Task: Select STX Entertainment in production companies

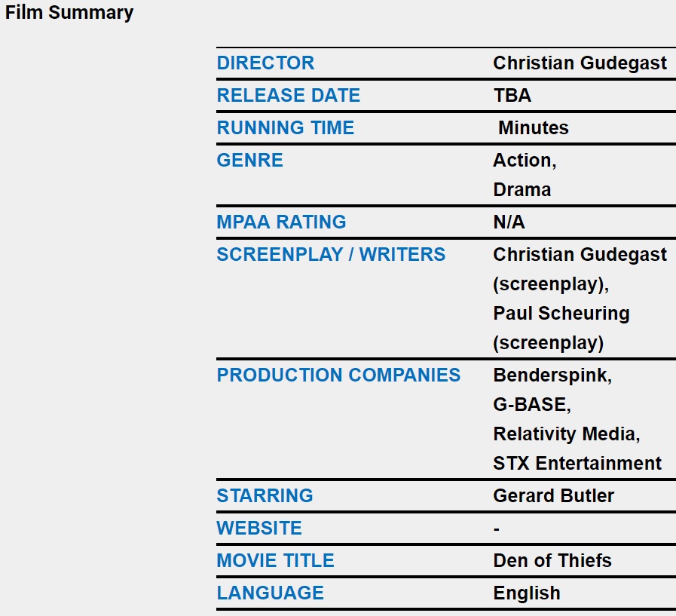Action: point(577,463)
